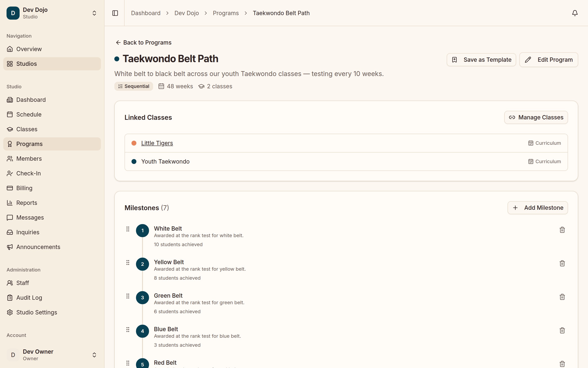Click Save as Template button
Viewport: 588px width, 368px height.
(481, 60)
